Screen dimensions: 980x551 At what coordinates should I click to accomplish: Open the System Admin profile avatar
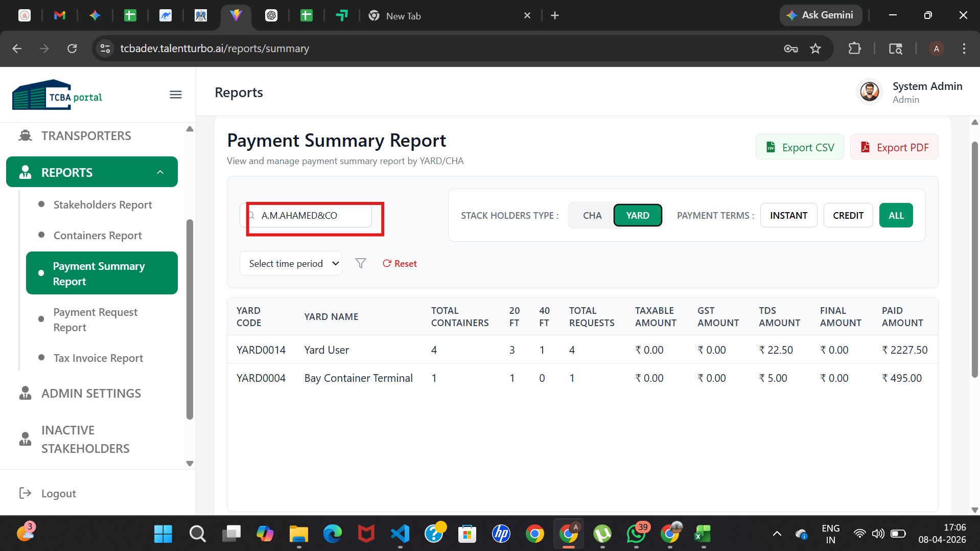click(869, 92)
